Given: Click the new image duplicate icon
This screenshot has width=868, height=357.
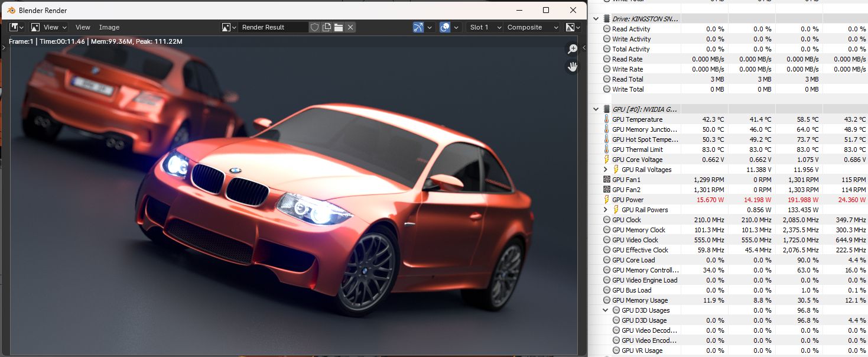Looking at the screenshot, I should pos(326,27).
